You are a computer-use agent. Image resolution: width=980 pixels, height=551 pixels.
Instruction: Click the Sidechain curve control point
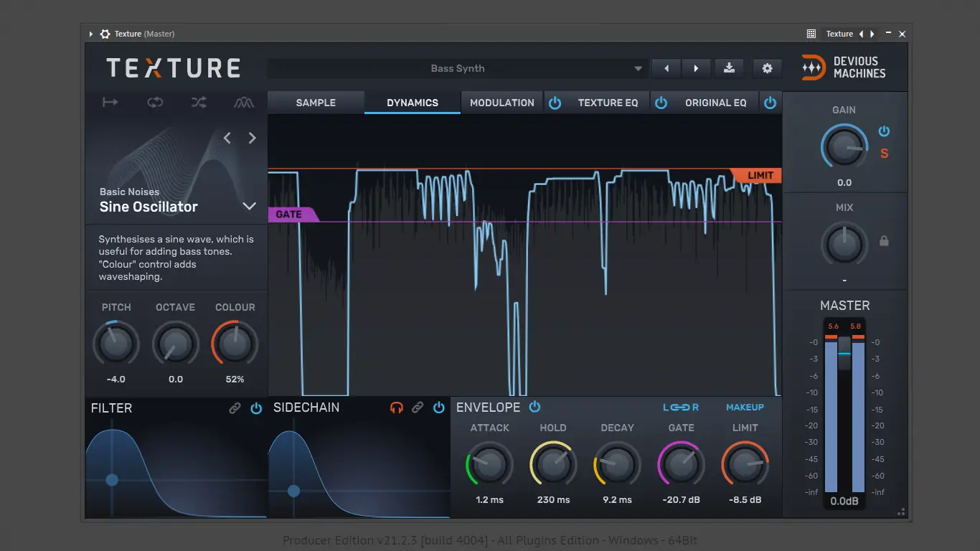[293, 491]
